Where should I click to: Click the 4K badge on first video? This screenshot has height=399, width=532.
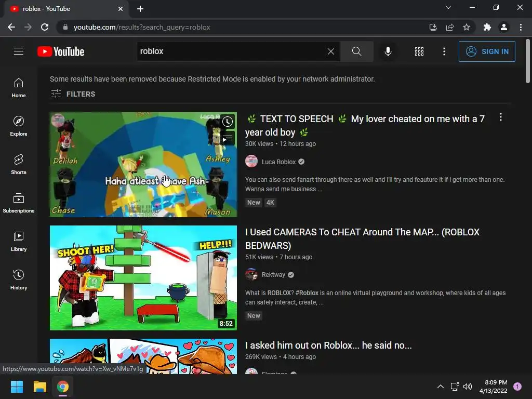click(x=270, y=203)
